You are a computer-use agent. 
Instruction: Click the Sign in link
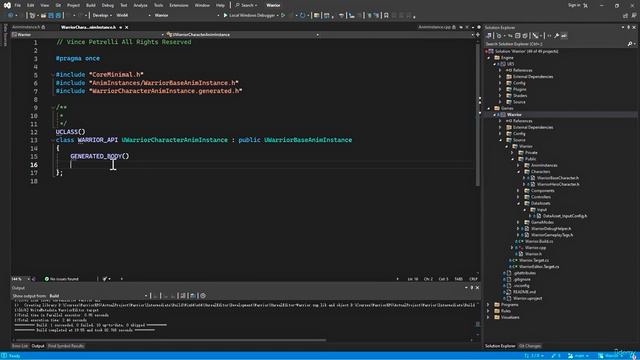coord(573,5)
